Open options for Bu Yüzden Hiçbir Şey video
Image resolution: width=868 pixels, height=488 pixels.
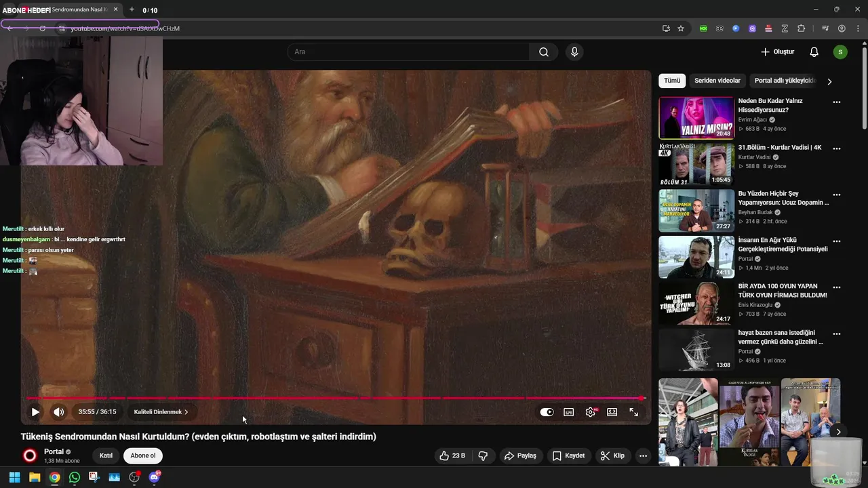(837, 195)
